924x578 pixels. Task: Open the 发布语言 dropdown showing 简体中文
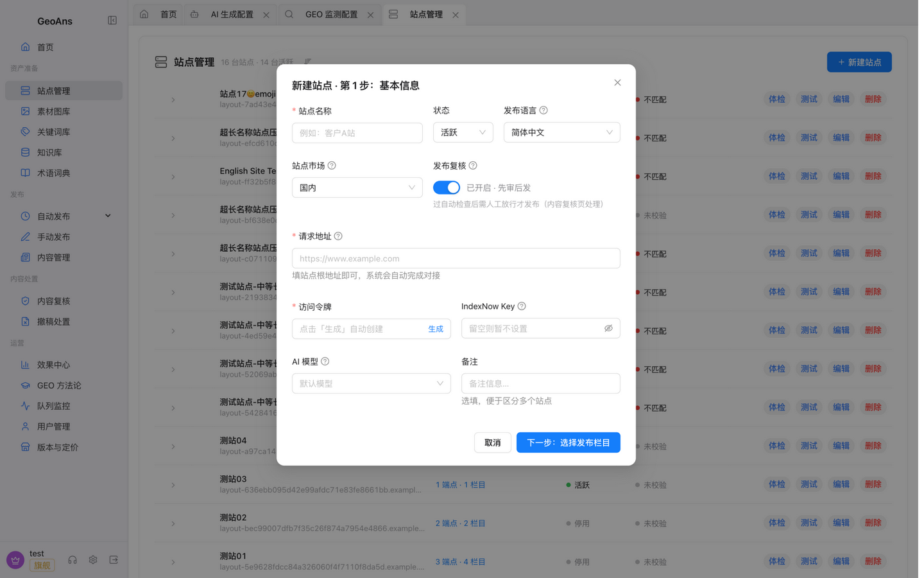point(562,132)
